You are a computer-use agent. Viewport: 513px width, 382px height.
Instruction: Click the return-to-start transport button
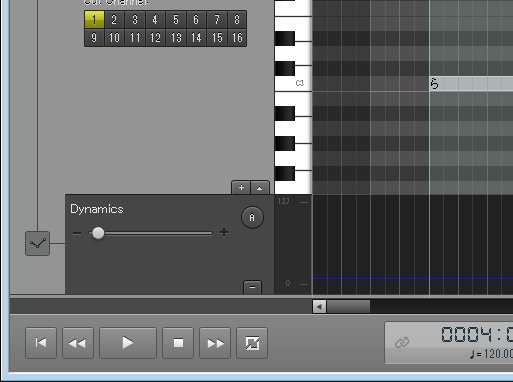pos(41,343)
